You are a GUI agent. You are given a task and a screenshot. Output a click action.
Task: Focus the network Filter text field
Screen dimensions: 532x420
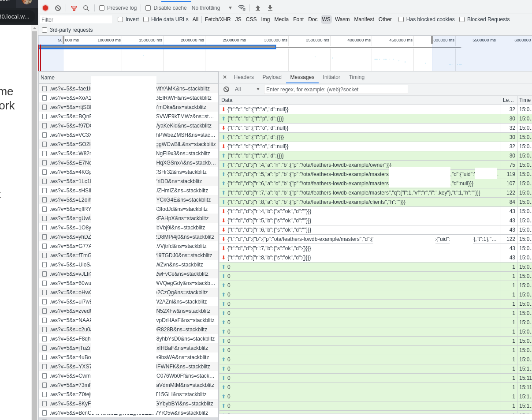(x=76, y=19)
